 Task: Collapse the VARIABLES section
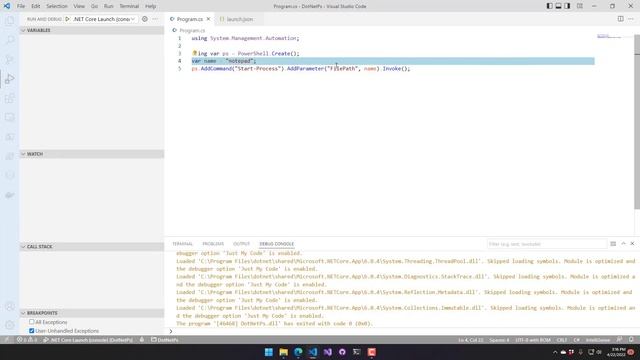click(x=92, y=30)
